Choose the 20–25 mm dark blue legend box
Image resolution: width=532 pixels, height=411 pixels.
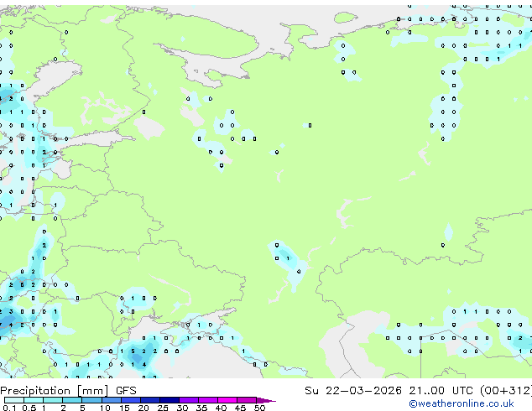click(150, 400)
